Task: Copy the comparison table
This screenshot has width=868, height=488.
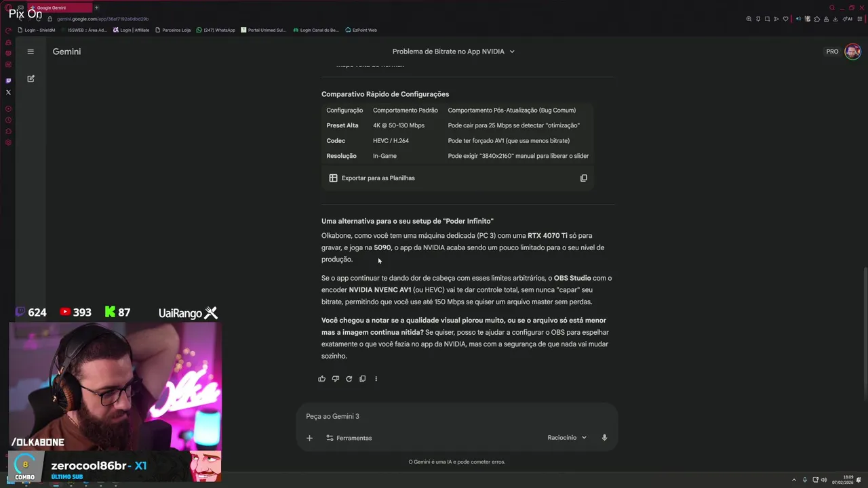Action: [583, 178]
